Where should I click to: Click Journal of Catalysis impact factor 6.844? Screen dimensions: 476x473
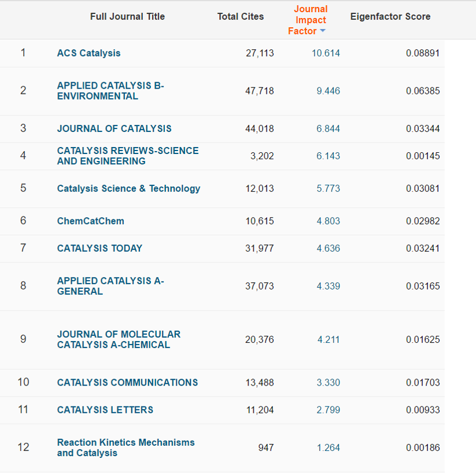[328, 129]
